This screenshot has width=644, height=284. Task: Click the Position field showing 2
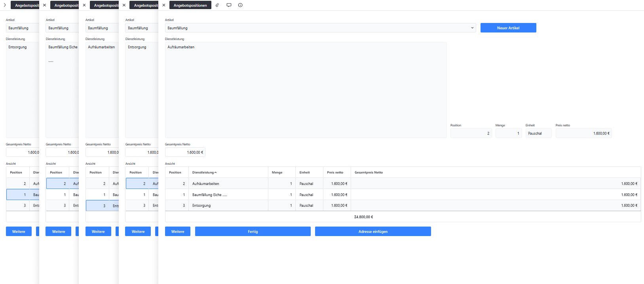pos(471,133)
